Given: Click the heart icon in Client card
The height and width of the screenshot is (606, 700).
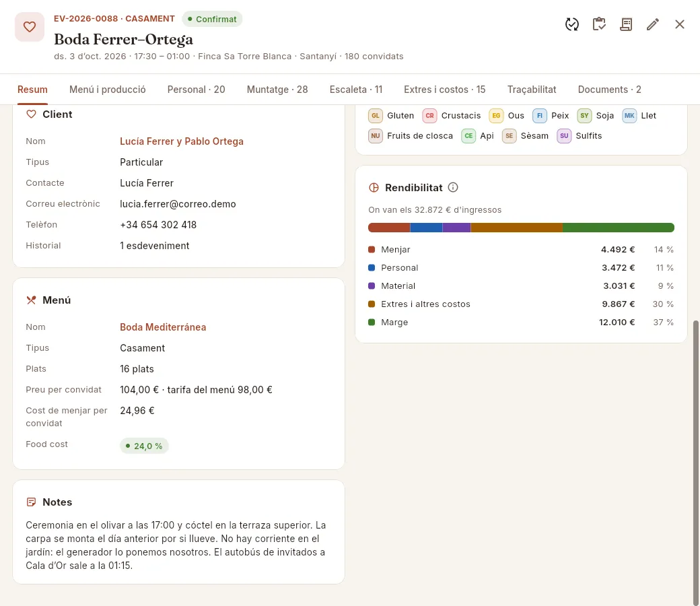Looking at the screenshot, I should coord(31,114).
